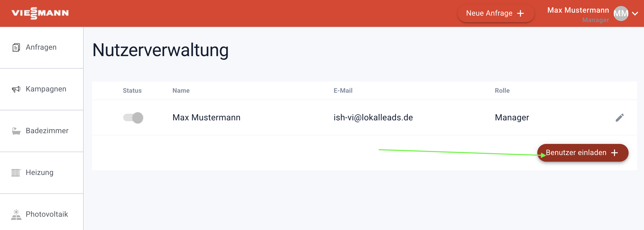Click the Benutzer einladen button
The height and width of the screenshot is (230, 644).
pyautogui.click(x=583, y=152)
